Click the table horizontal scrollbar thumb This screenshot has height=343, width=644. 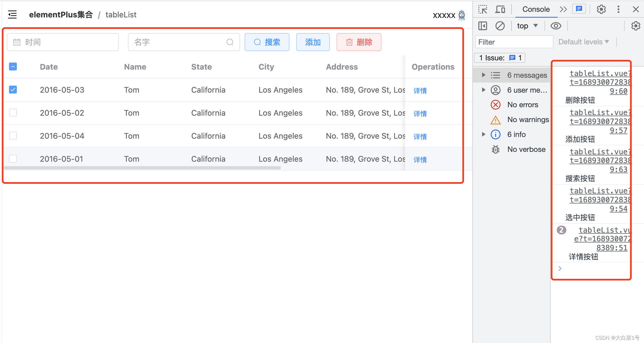[142, 168]
